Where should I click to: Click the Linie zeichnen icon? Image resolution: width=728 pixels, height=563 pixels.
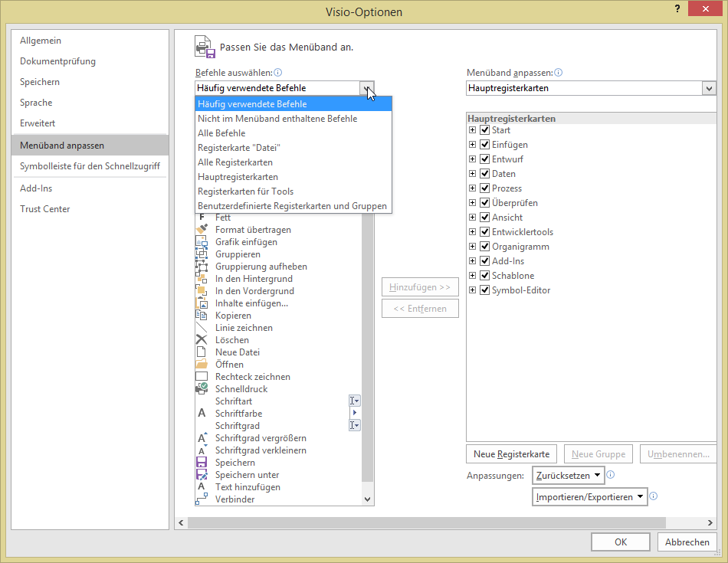(x=202, y=328)
